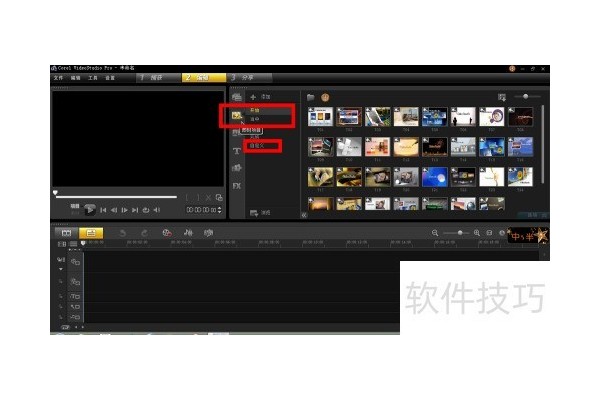Click the timecode stepper arrows
The image size is (600, 400).
tap(219, 210)
